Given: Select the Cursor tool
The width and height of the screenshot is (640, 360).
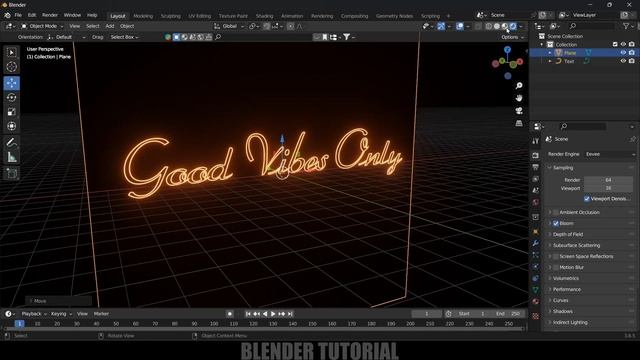Looking at the screenshot, I should (11, 67).
